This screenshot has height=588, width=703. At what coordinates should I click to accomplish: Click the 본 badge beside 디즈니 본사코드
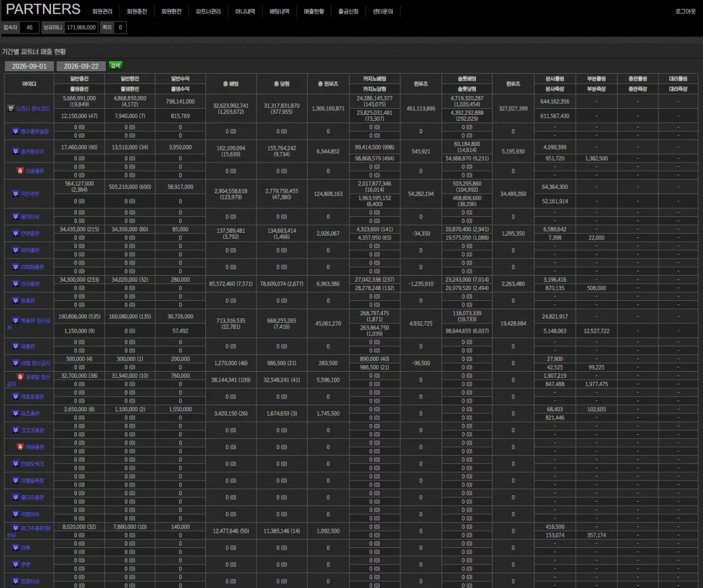(x=10, y=108)
